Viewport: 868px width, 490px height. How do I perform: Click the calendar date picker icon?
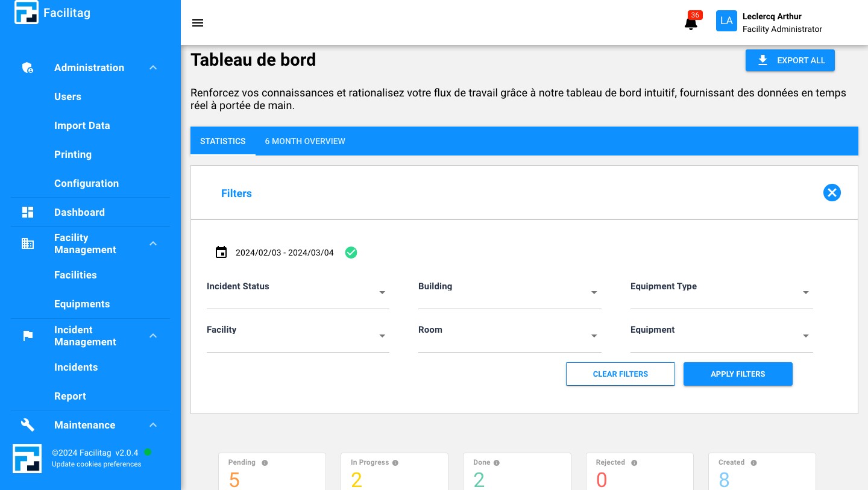tap(221, 253)
